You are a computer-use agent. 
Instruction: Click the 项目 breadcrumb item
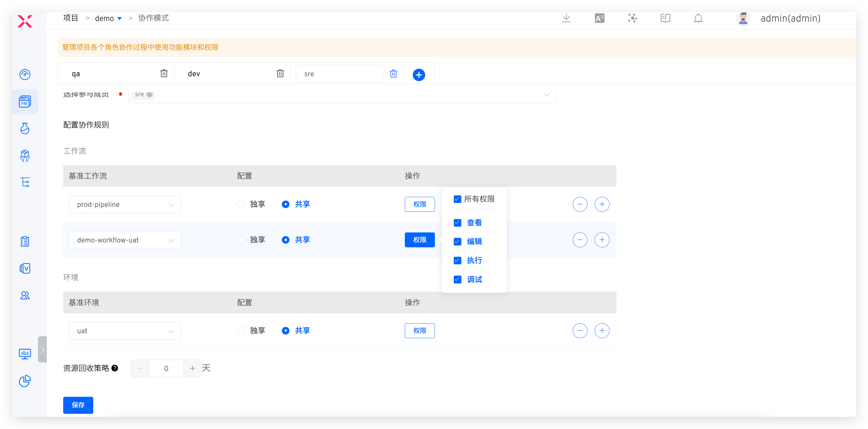click(70, 18)
